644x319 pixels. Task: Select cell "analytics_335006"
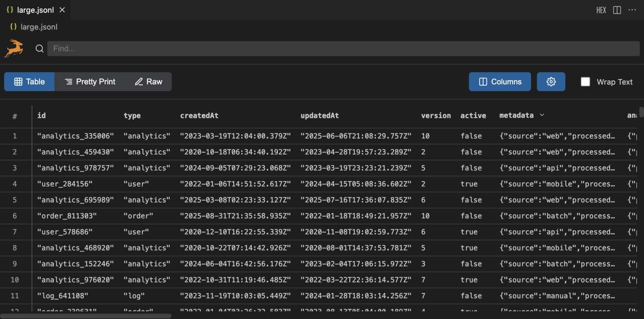75,136
